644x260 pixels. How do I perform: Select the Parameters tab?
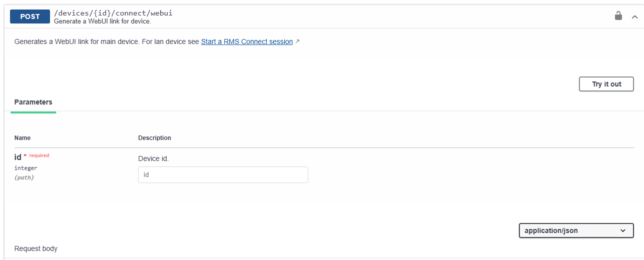tap(33, 102)
